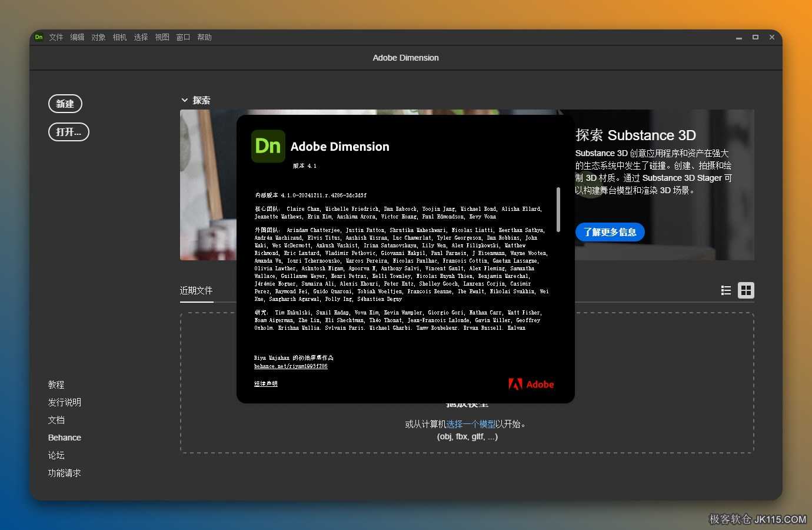Image resolution: width=812 pixels, height=530 pixels.
Task: Open the 法律声明 link
Action: 266,384
